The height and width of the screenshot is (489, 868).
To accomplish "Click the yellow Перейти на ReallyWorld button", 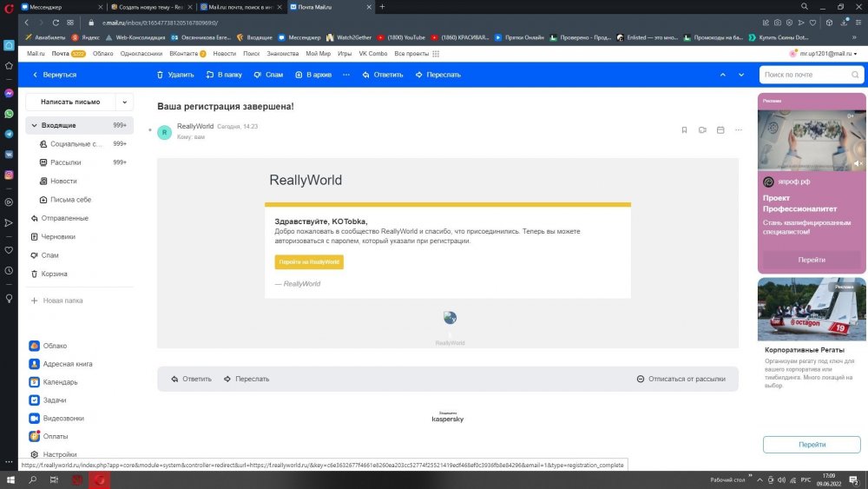I will pos(309,262).
